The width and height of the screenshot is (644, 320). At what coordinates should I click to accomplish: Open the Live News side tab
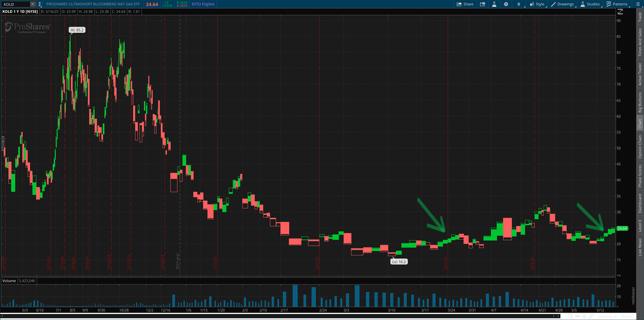(639, 249)
